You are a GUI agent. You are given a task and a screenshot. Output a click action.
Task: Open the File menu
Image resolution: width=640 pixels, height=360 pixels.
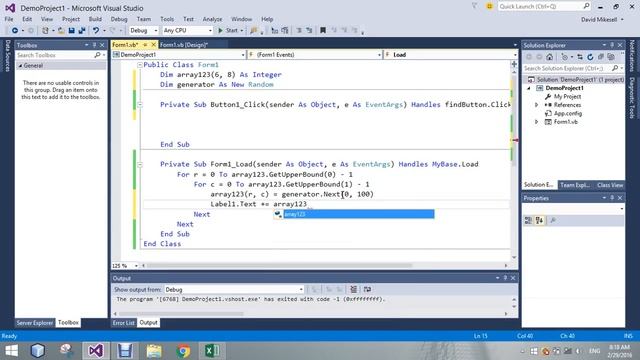[9, 19]
